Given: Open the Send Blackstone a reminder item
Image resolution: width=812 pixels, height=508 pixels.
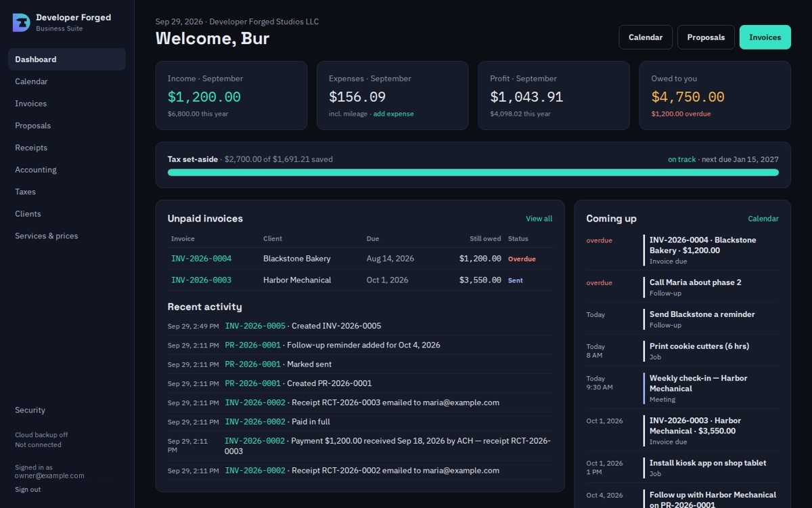Looking at the screenshot, I should pyautogui.click(x=710, y=319).
